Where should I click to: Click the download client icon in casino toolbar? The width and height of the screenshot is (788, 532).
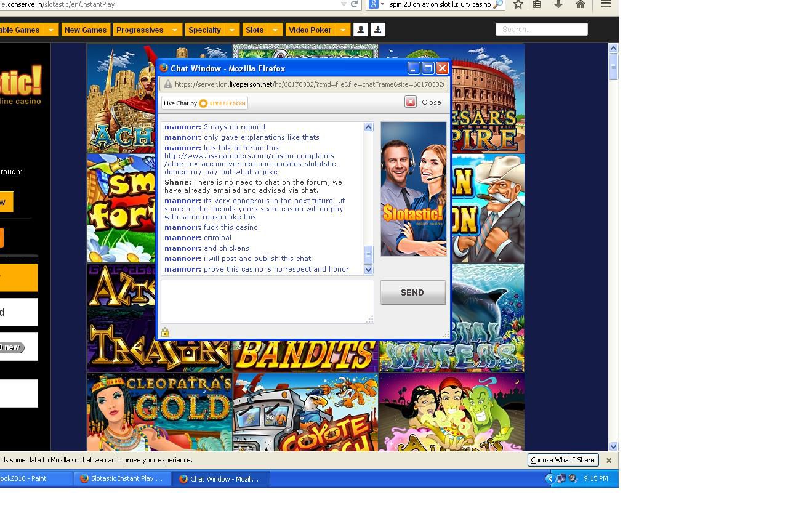point(378,30)
